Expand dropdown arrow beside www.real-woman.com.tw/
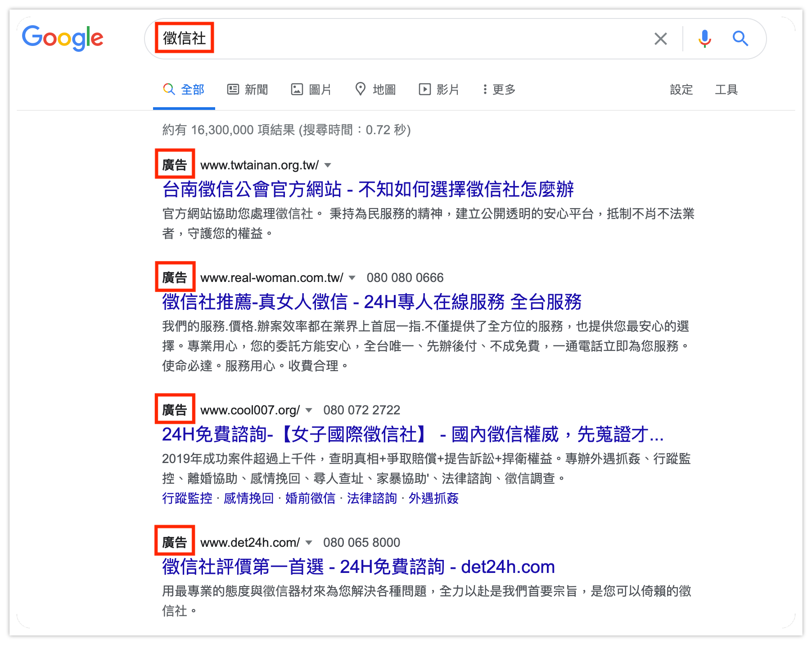812x645 pixels. tap(352, 278)
